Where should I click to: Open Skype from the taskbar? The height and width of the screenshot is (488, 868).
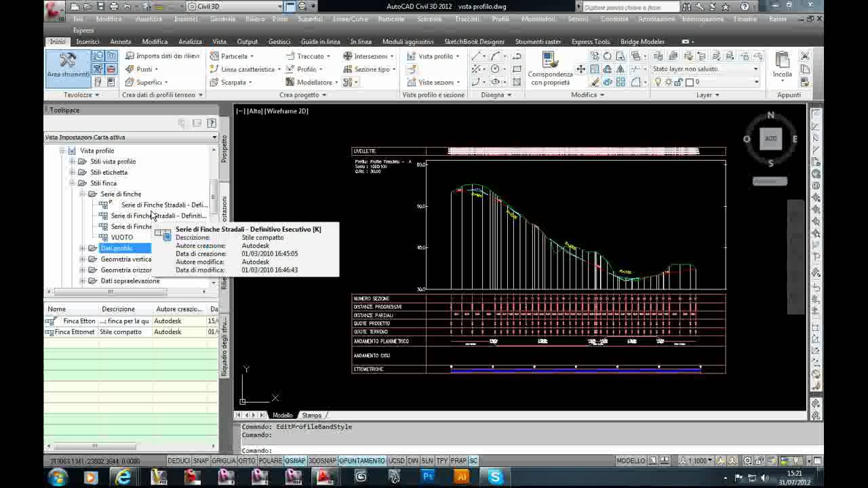(x=495, y=477)
